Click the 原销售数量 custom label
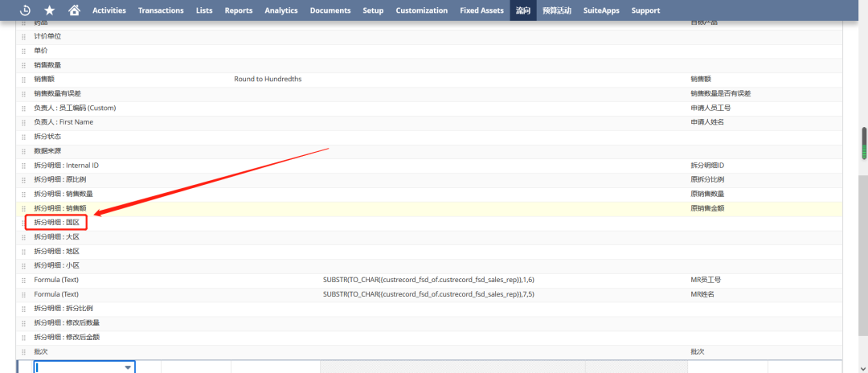This screenshot has width=868, height=373. (x=707, y=195)
